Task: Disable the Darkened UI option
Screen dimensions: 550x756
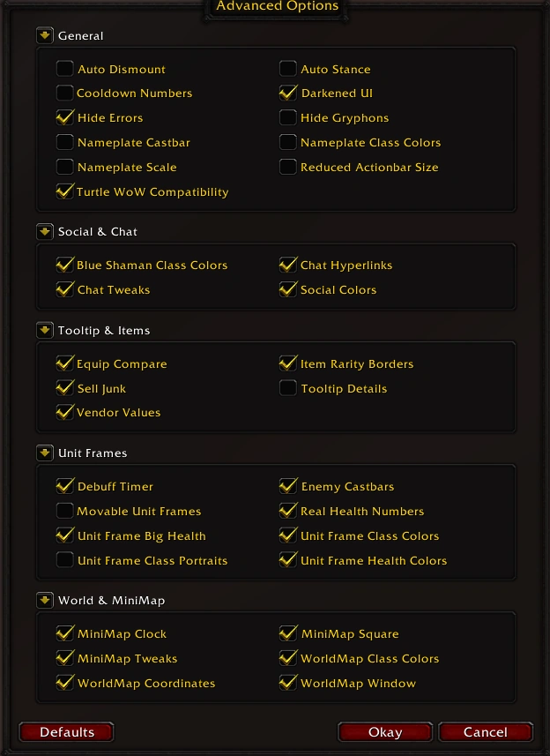Action: point(288,93)
